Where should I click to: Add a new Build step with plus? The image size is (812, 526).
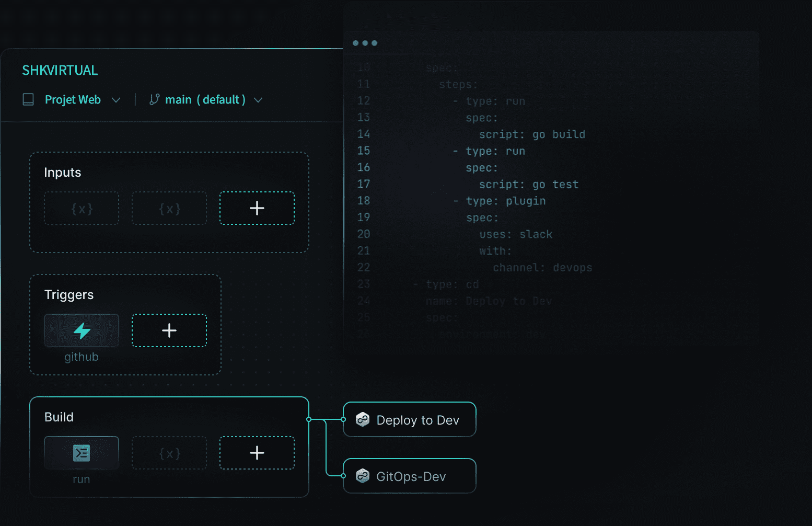click(257, 453)
